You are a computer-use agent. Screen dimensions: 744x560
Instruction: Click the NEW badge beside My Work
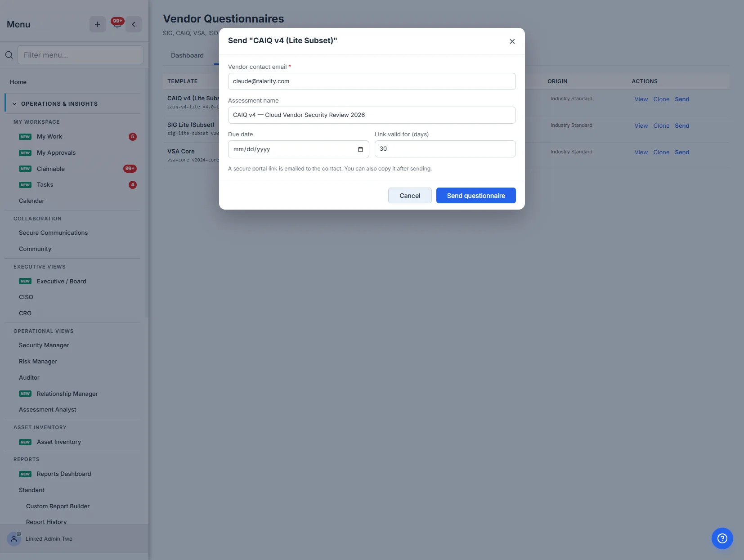tap(25, 137)
